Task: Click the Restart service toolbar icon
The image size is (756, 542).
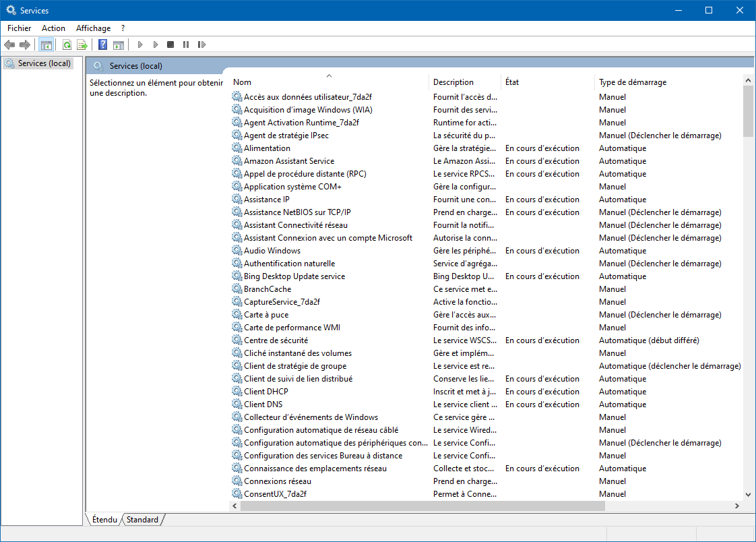Action: click(x=201, y=45)
